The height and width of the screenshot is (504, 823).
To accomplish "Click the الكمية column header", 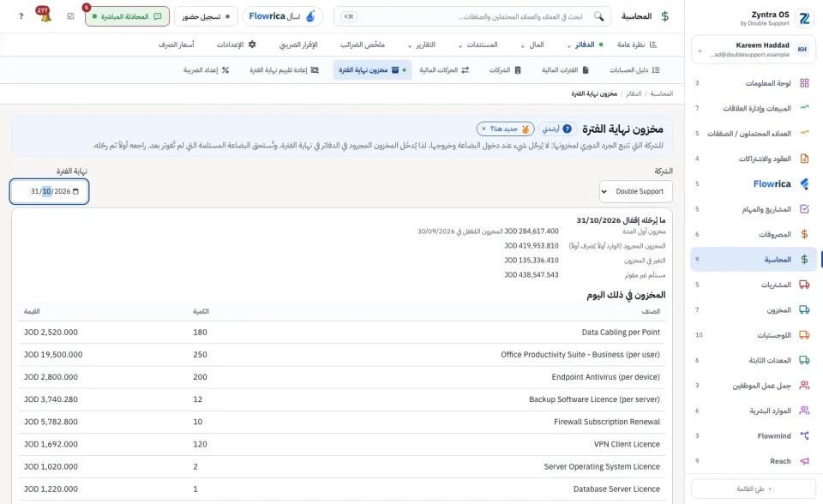I will pyautogui.click(x=201, y=311).
